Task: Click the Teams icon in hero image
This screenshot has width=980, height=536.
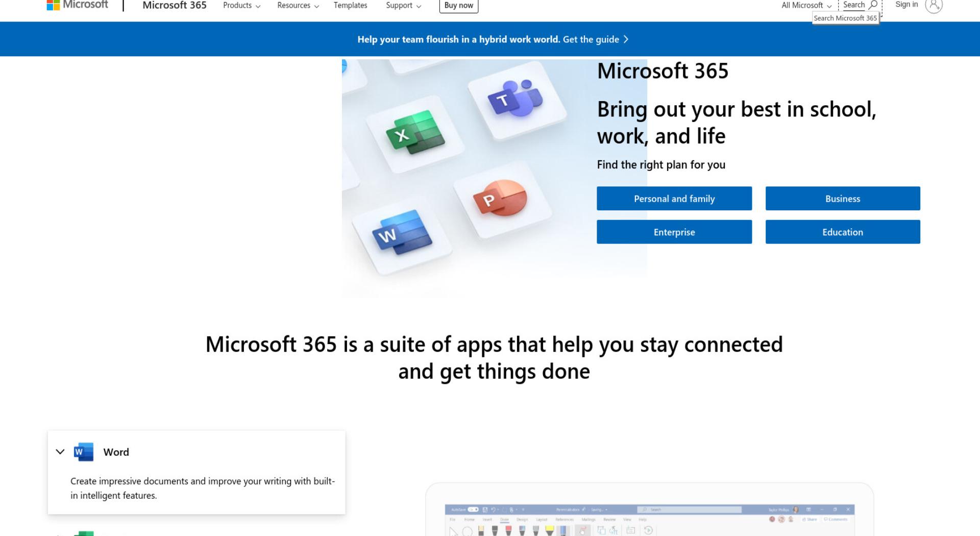Action: click(x=516, y=98)
